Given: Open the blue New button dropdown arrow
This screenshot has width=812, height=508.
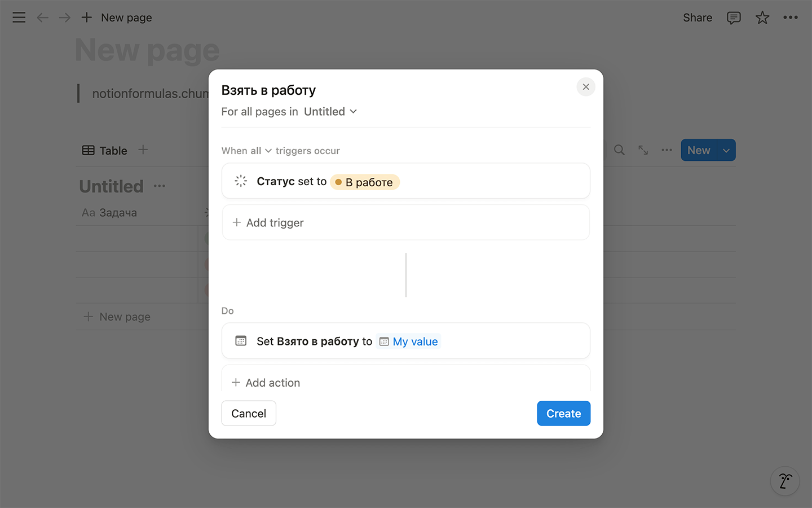Looking at the screenshot, I should pyautogui.click(x=726, y=150).
